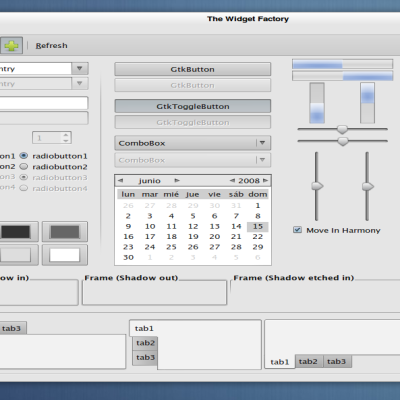Click the disabled gray text entry field
Screen dimensions: 400x400
click(44, 118)
